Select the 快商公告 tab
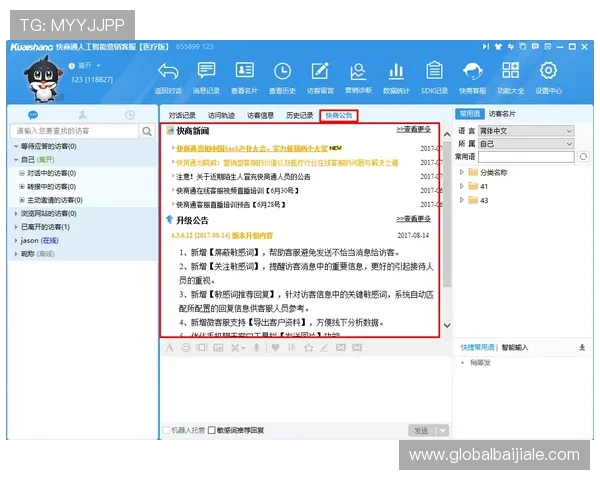 339,115
